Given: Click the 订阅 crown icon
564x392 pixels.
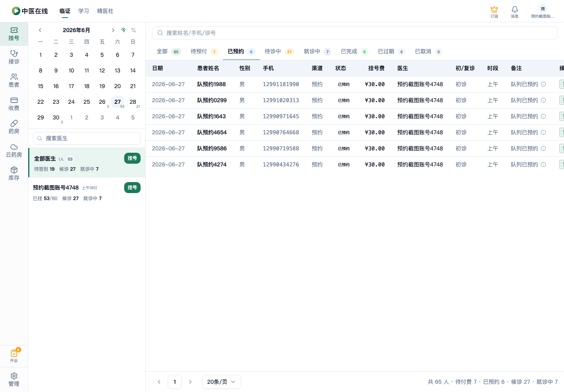Looking at the screenshot, I should 494,12.
